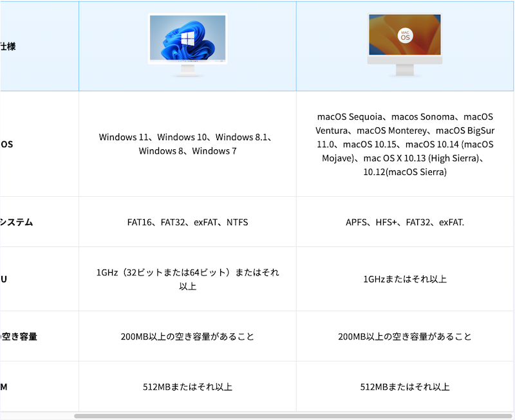Click the macOS column '512MBまたはそれ以上' cell
515x420 pixels.
click(405, 387)
